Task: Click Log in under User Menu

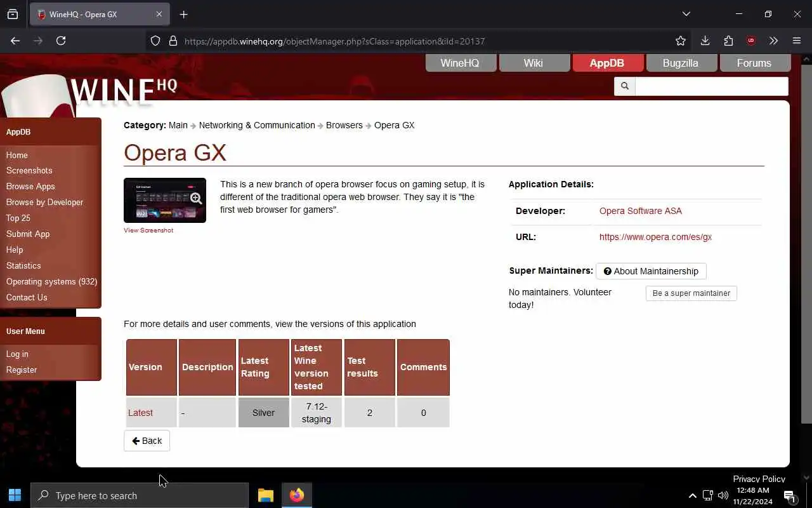Action: tap(17, 354)
